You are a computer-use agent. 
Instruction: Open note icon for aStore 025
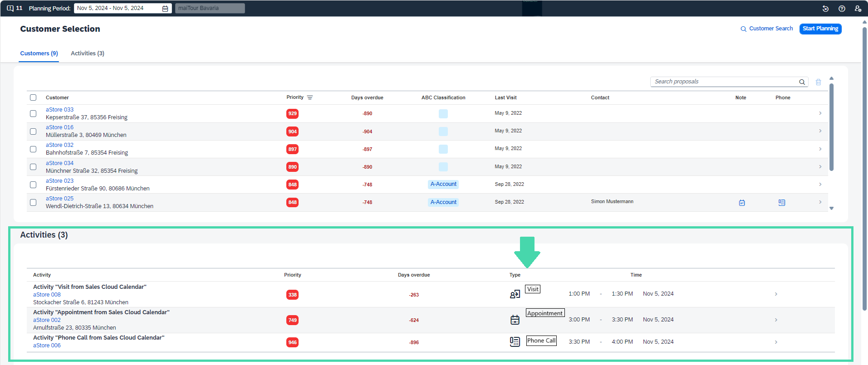[x=742, y=203]
